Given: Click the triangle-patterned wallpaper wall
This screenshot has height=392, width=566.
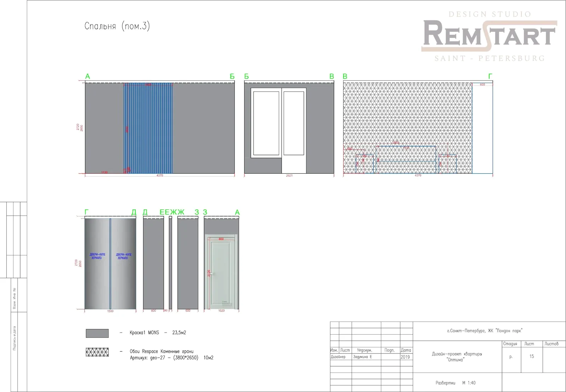Looking at the screenshot, I should click(408, 113).
